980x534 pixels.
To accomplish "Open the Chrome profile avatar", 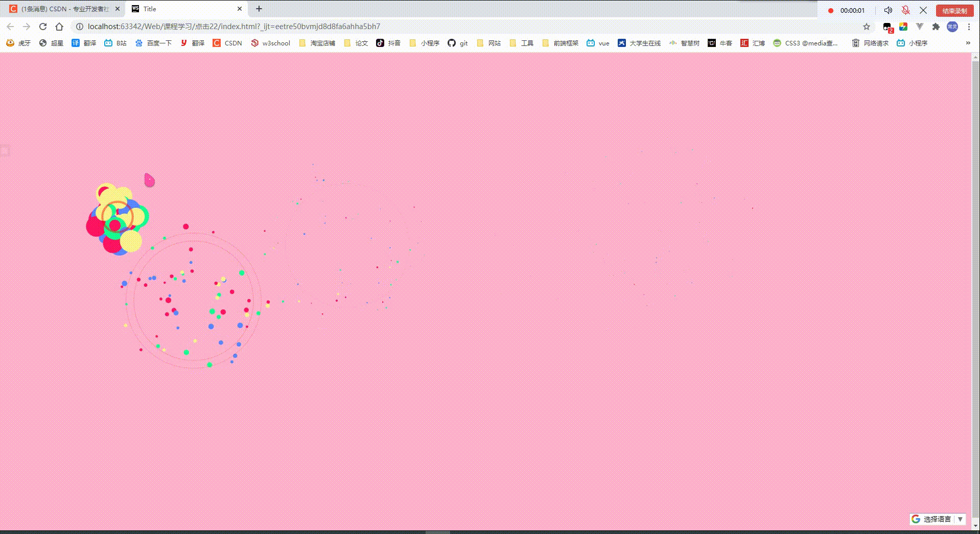I will tap(952, 27).
